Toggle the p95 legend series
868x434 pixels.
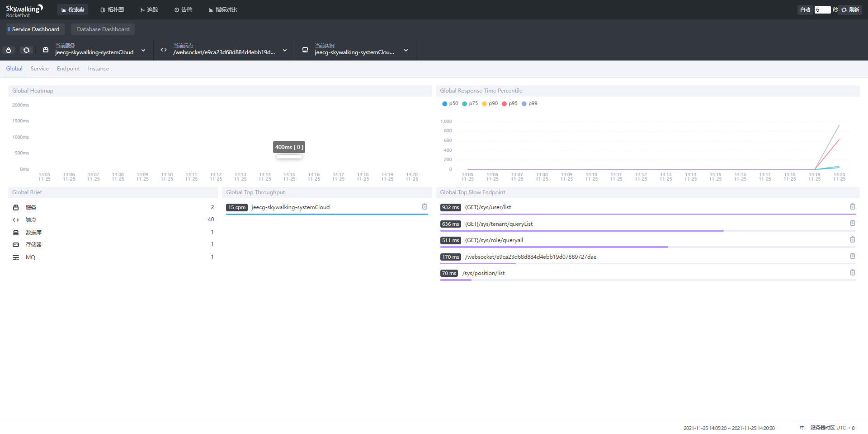click(x=510, y=103)
